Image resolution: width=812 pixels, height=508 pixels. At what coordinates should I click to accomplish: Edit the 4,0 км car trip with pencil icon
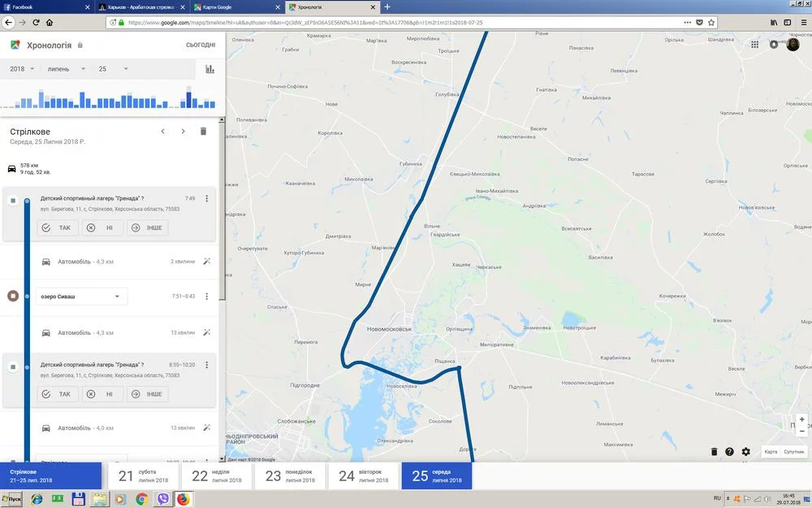pyautogui.click(x=206, y=428)
